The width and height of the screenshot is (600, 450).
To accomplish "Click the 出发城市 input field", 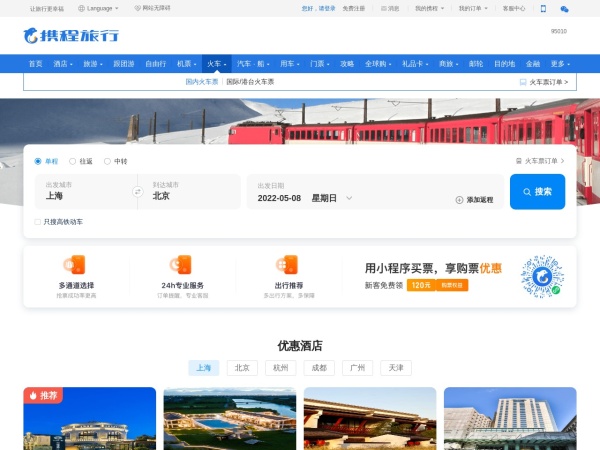I will click(x=85, y=192).
